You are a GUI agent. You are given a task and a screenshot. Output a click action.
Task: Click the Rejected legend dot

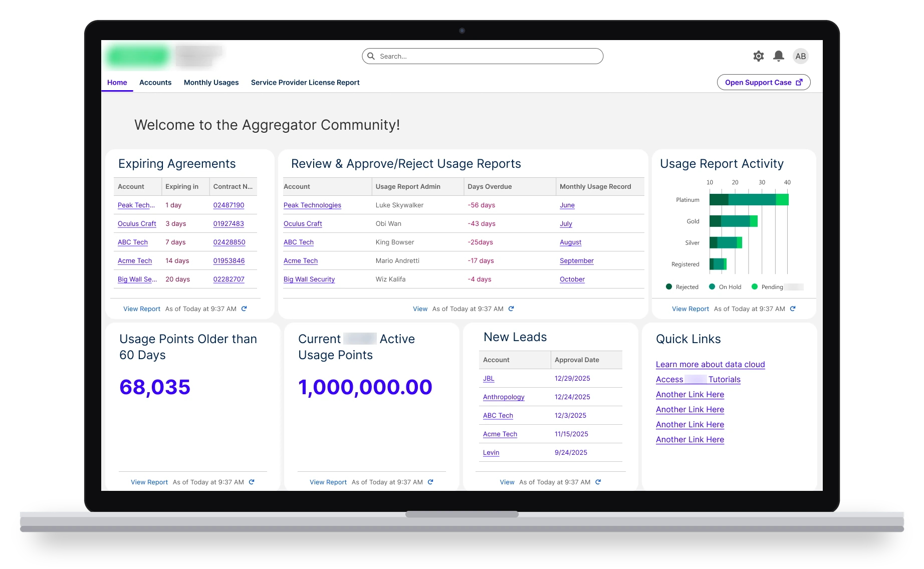[x=668, y=287]
